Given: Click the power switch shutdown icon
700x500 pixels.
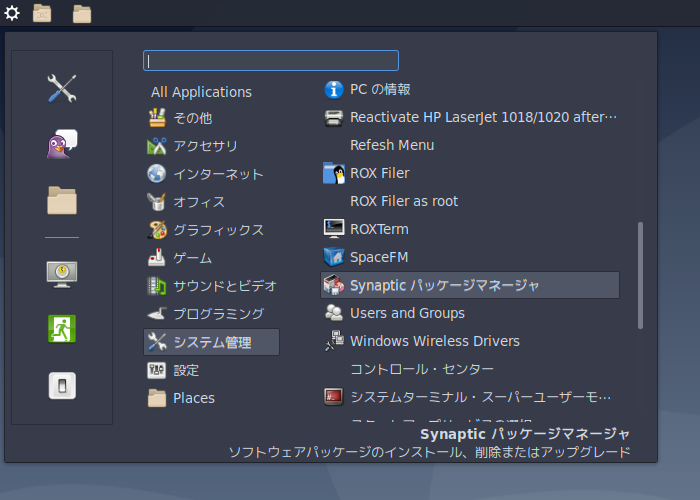Looking at the screenshot, I should pos(62,385).
